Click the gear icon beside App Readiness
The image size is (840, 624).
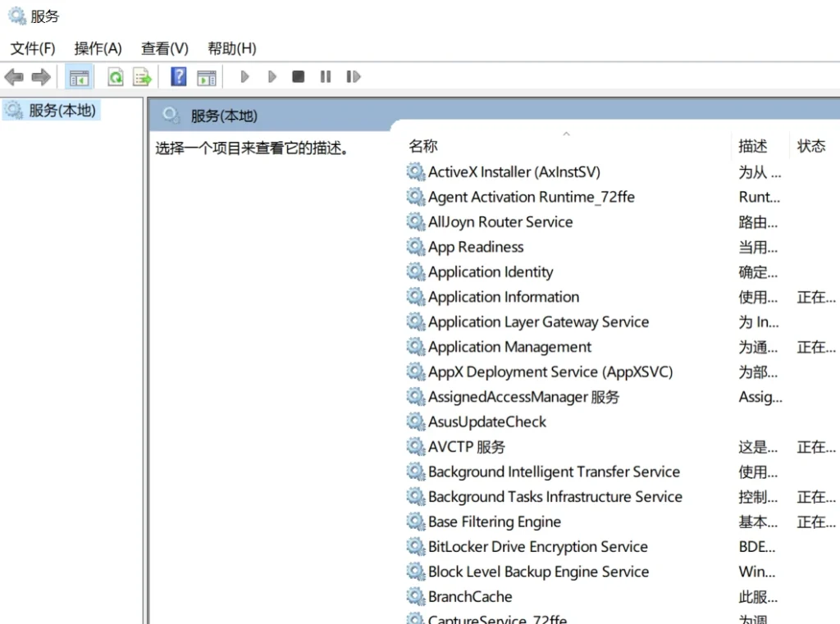(416, 247)
